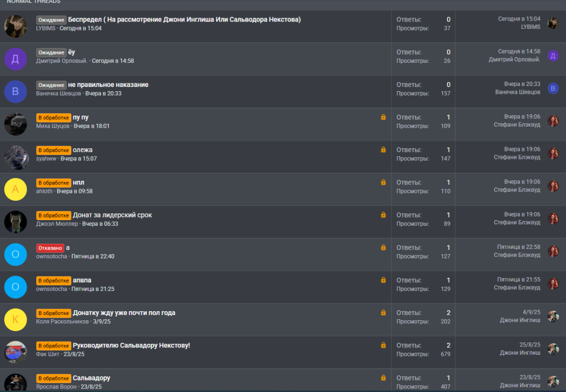The width and height of the screenshot is (566, 392).
Task: Jump to latest post dated Пятница в 22:58
Action: pos(519,247)
